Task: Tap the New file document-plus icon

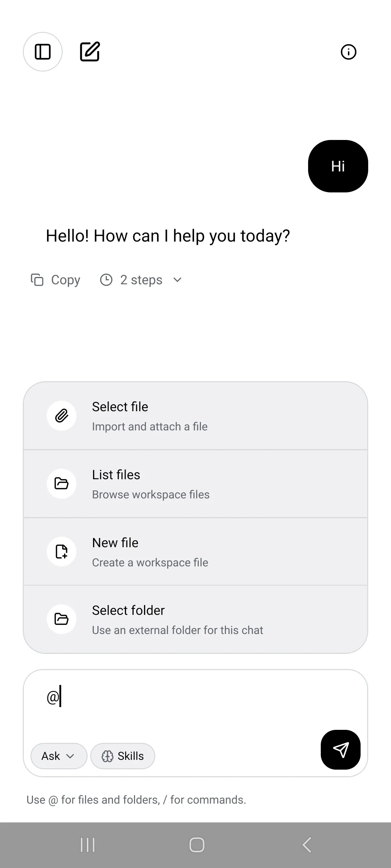Action: 62,552
